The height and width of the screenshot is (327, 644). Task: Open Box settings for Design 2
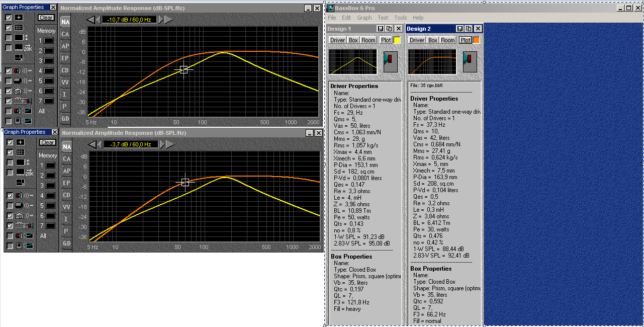(433, 40)
